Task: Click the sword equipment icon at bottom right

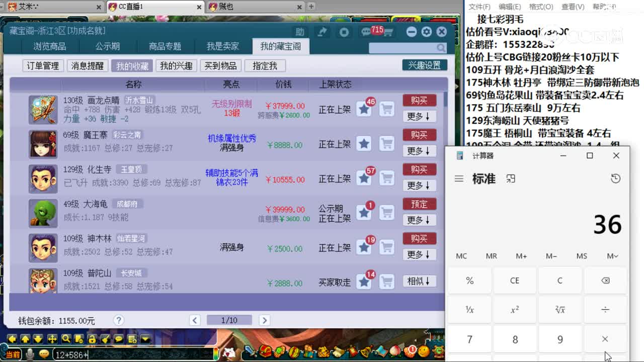Action: click(x=250, y=350)
